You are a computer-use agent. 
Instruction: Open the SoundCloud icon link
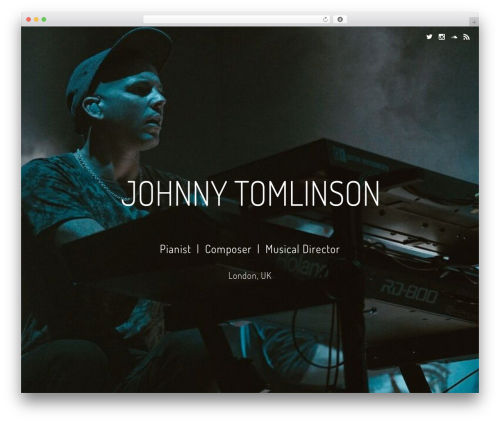pyautogui.click(x=454, y=37)
